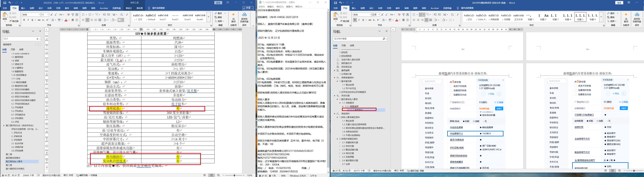Save the left Word document via quick access icon
The height and width of the screenshot is (177, 644).
[x=5, y=3]
